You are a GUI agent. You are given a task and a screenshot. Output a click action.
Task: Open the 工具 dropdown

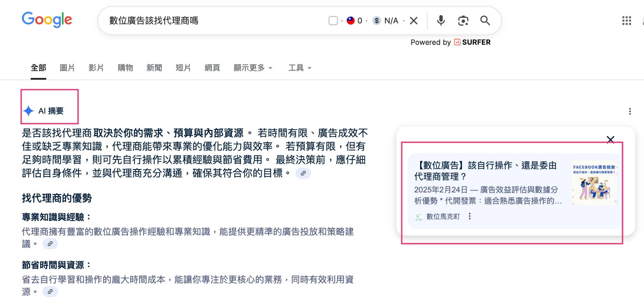pyautogui.click(x=299, y=68)
